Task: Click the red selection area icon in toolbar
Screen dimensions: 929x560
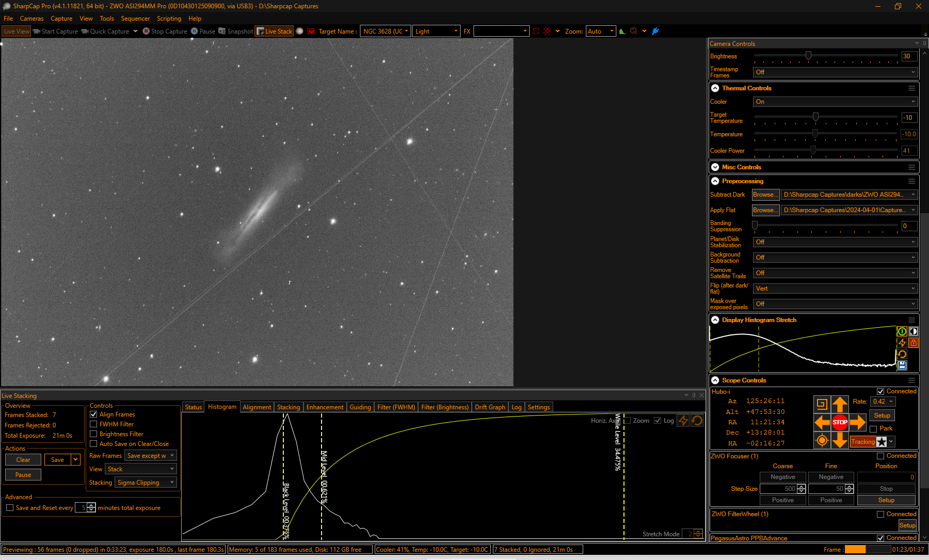Action: (x=536, y=31)
